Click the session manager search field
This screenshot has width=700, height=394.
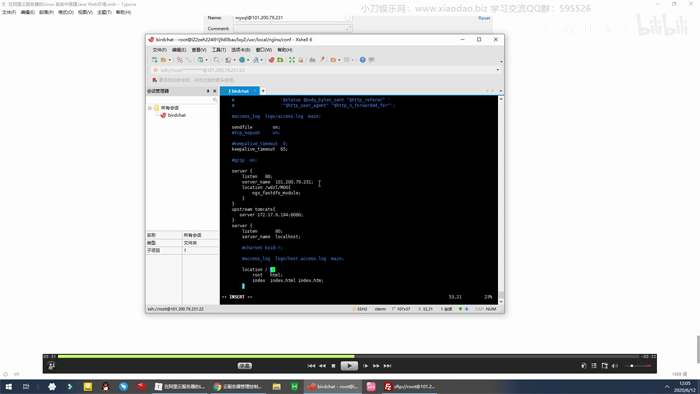(x=182, y=100)
